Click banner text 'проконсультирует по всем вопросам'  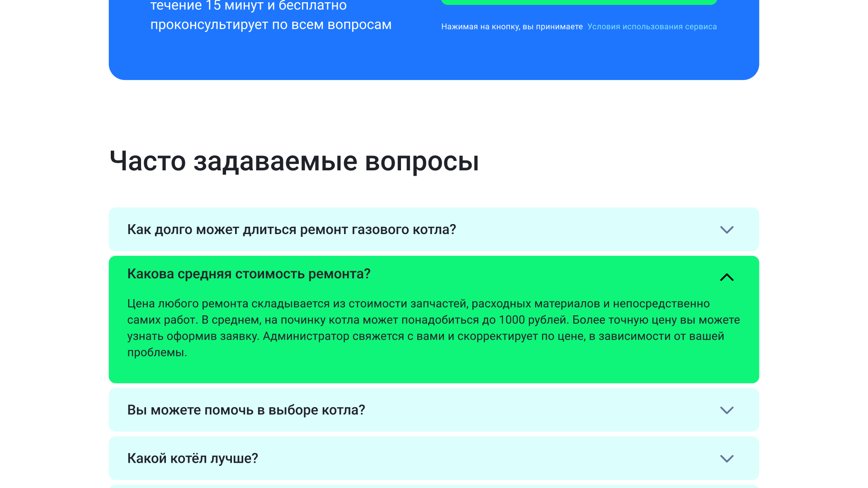[271, 24]
